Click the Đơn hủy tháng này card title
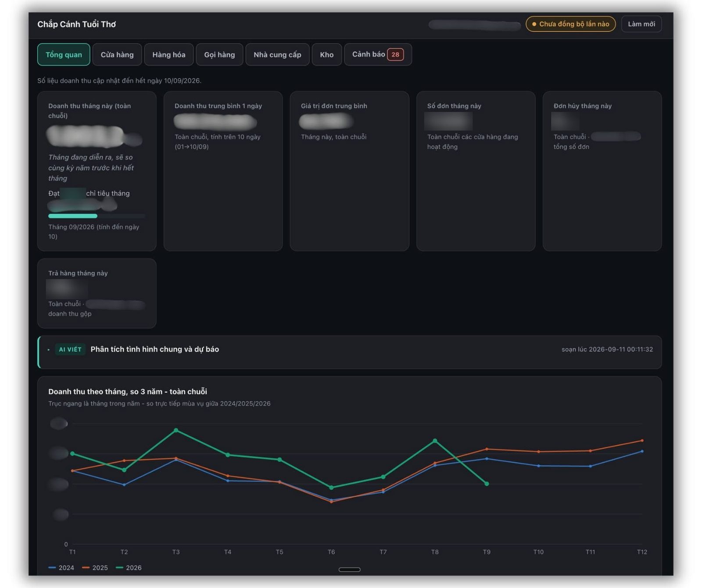The width and height of the screenshot is (702, 588). coord(582,106)
